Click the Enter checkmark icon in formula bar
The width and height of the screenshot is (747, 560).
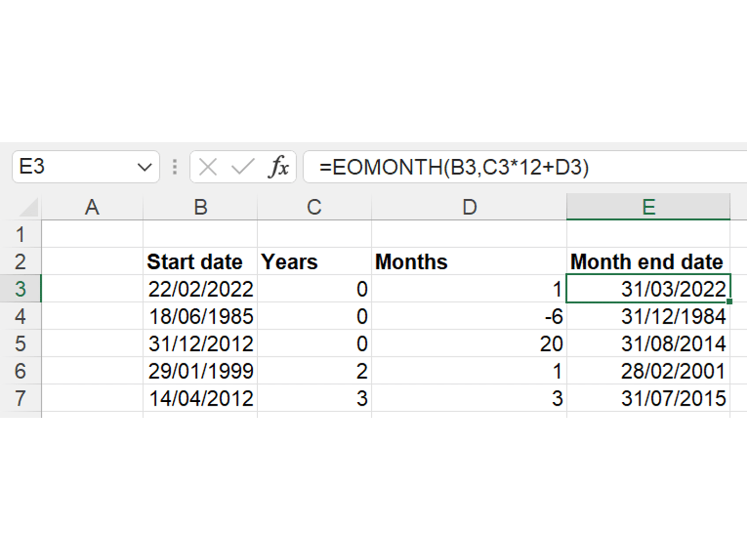pyautogui.click(x=243, y=167)
